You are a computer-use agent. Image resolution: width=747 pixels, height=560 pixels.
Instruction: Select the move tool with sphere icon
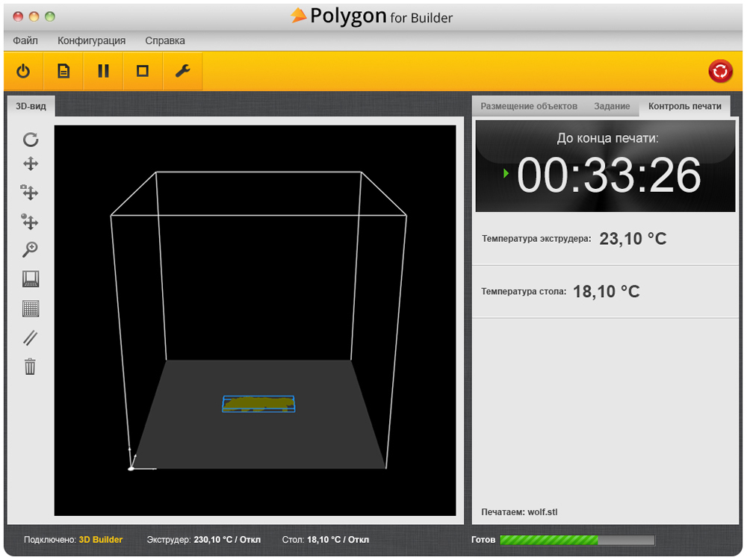click(30, 222)
